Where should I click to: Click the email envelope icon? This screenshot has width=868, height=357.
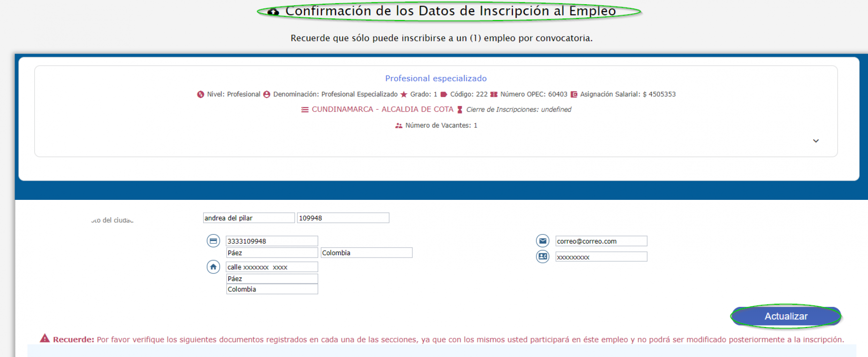coord(542,241)
